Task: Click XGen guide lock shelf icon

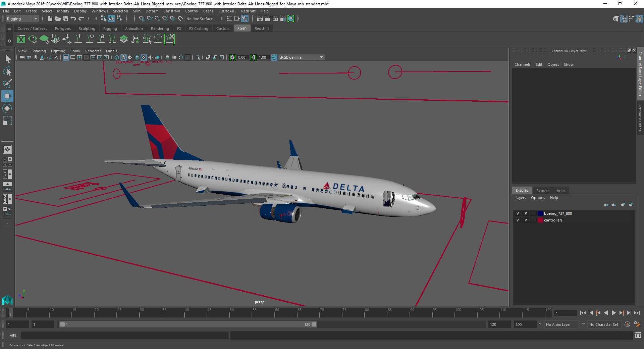Action: [x=101, y=39]
